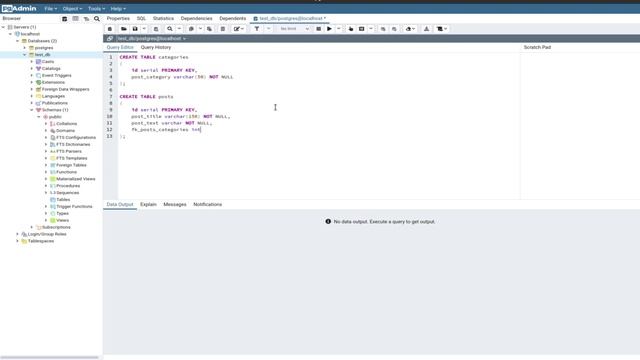640x360 pixels.
Task: Click the Explain icon in query toolbar
Action: coord(351,29)
